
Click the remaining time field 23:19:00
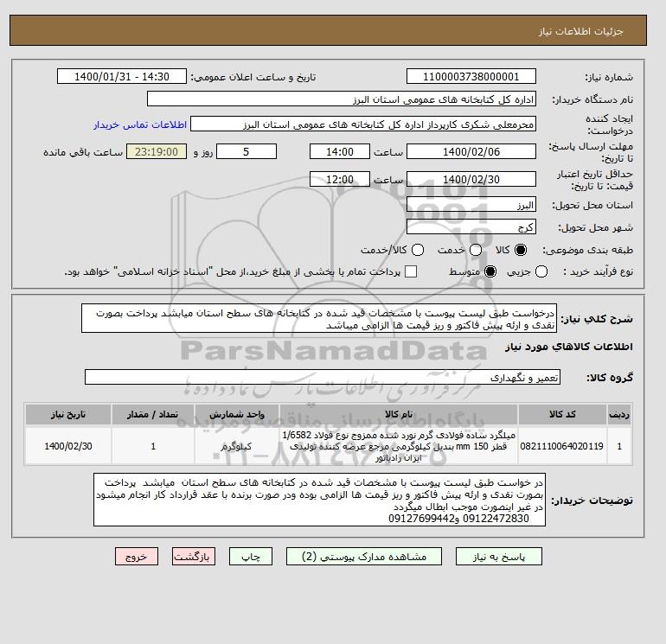point(157,151)
